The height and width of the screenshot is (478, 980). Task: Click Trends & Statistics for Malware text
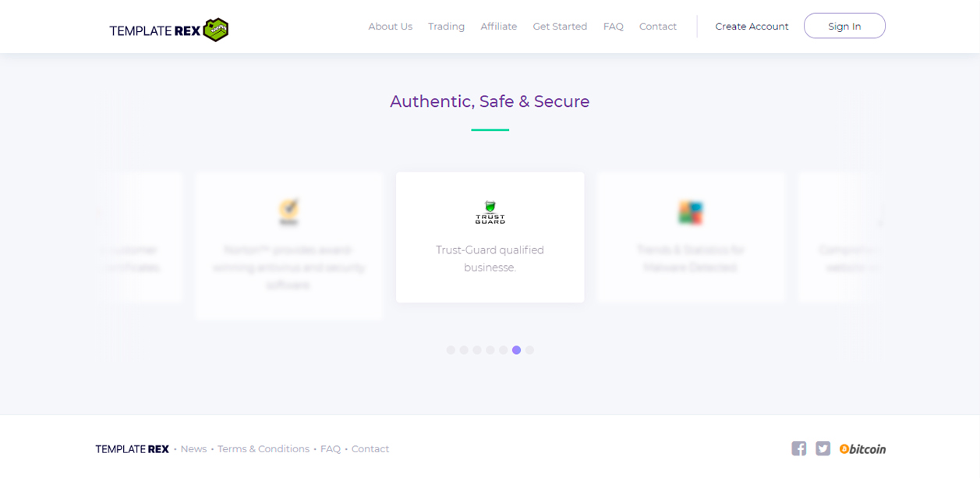pyautogui.click(x=691, y=259)
